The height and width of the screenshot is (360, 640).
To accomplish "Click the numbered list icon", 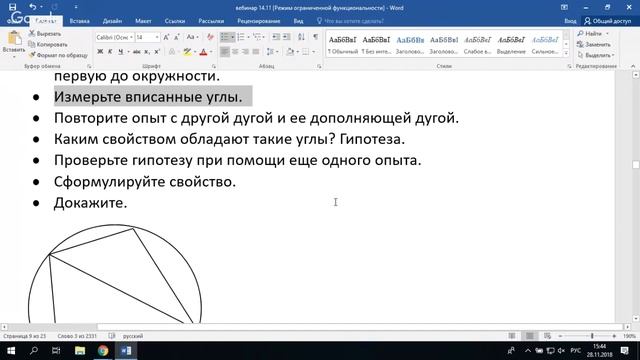I will (241, 37).
